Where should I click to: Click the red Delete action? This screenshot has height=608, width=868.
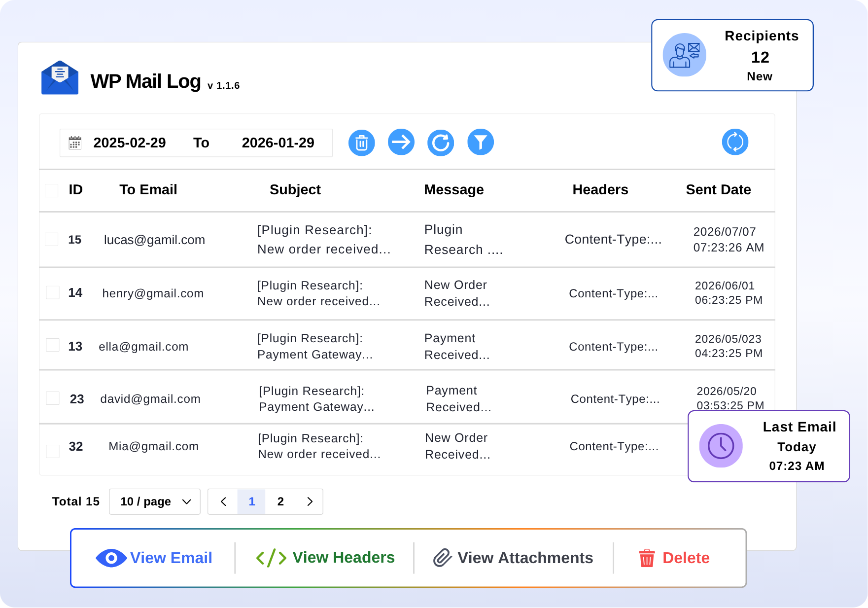pos(674,558)
